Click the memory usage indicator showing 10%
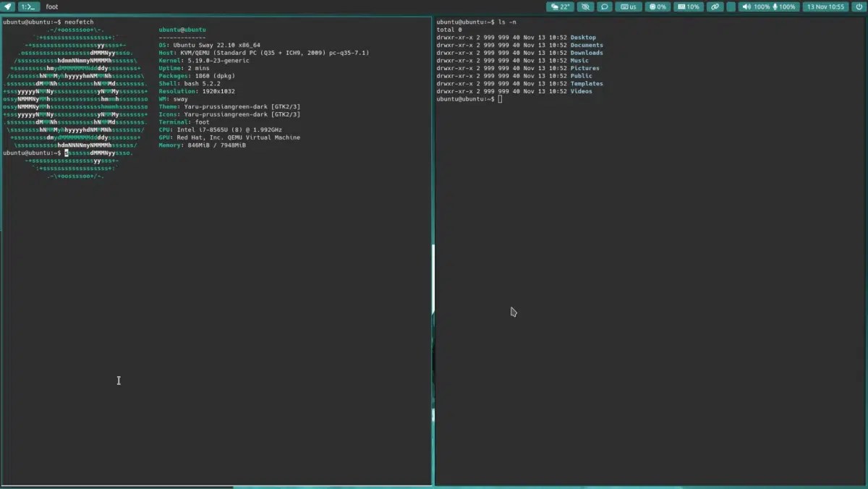The height and width of the screenshot is (489, 868). point(688,7)
